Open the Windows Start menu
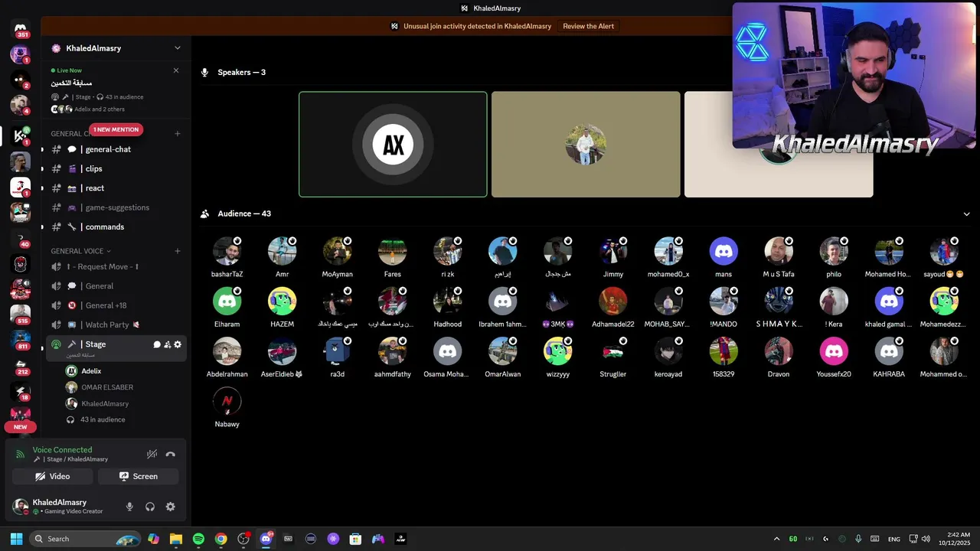This screenshot has height=551, width=980. [16, 539]
